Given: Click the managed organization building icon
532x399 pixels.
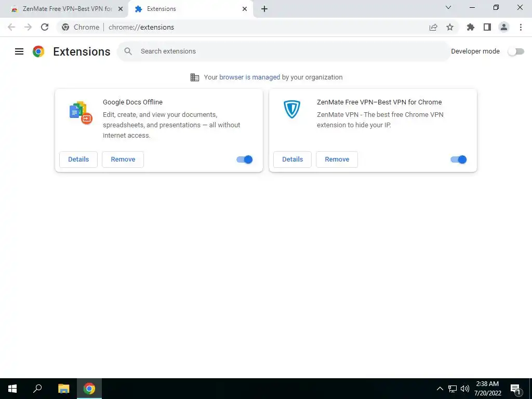Looking at the screenshot, I should tap(195, 77).
